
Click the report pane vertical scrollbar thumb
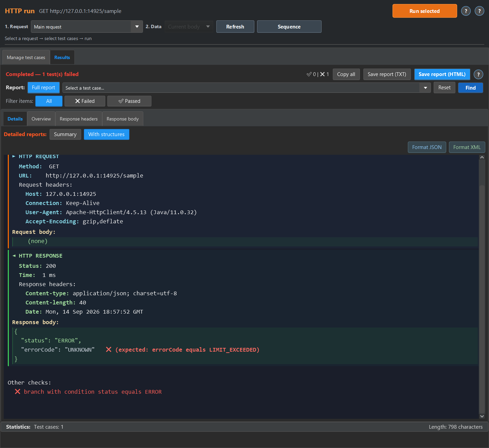point(482,299)
